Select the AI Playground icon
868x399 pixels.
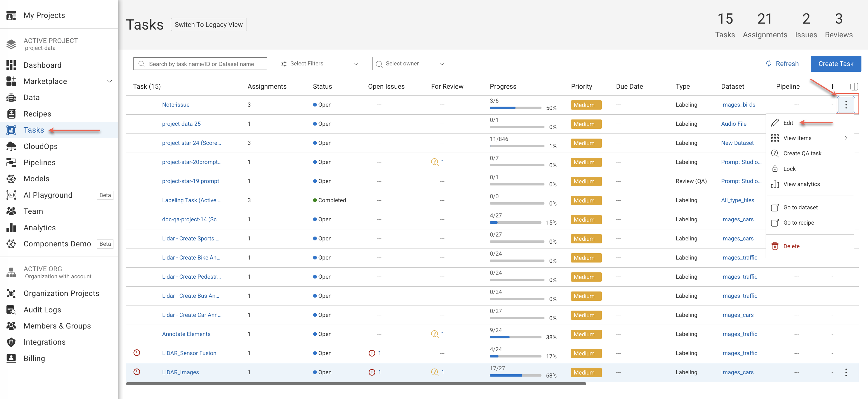tap(11, 195)
